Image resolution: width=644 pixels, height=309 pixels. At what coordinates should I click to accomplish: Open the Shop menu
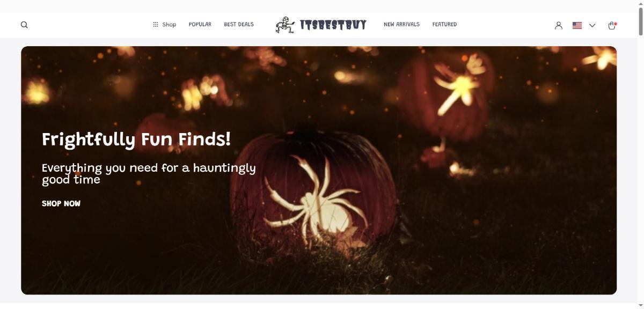169,25
